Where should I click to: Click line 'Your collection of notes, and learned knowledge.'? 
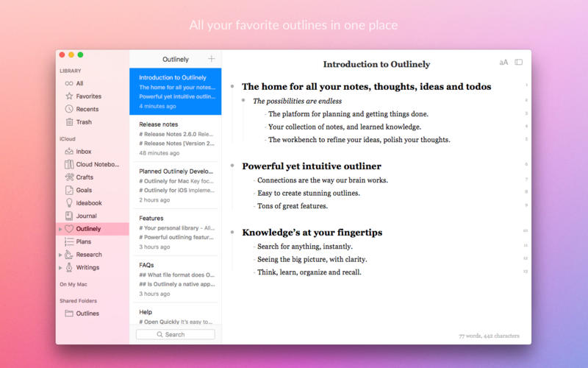pyautogui.click(x=345, y=127)
